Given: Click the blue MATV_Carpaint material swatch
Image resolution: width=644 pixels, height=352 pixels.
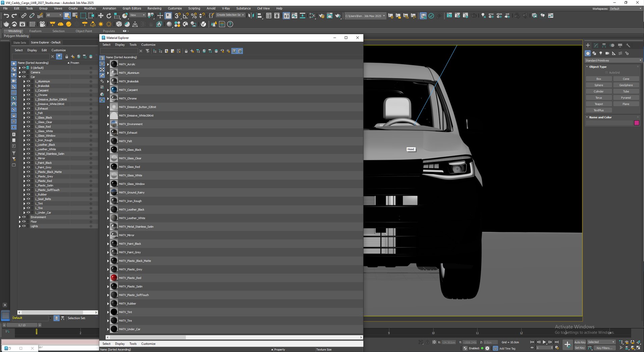Looking at the screenshot, I should point(114,90).
